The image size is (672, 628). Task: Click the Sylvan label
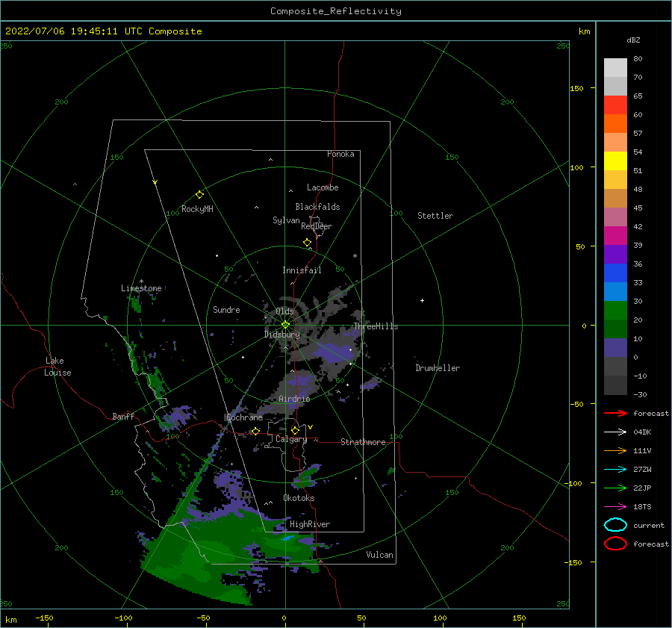[286, 220]
